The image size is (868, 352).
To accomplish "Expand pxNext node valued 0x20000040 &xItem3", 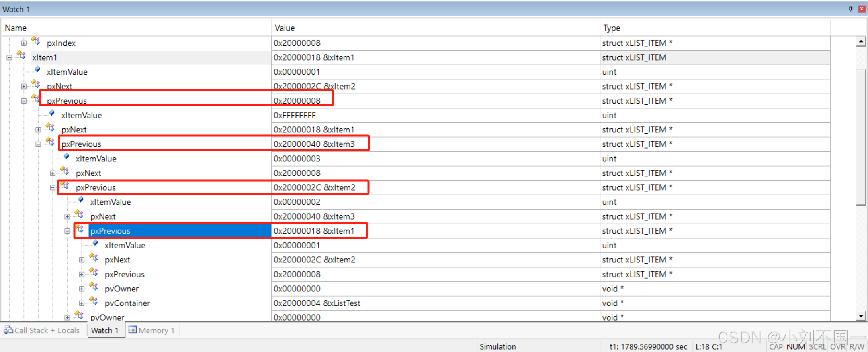I will click(67, 216).
